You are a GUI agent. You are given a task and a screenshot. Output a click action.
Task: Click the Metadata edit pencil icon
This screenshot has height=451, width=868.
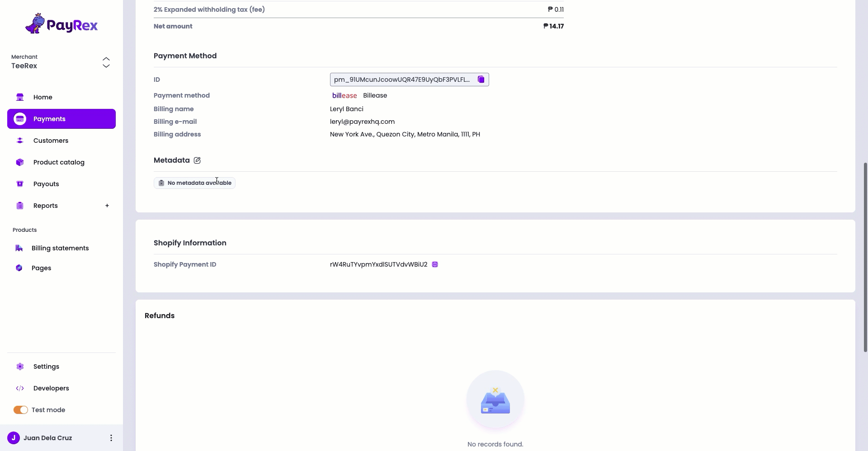pyautogui.click(x=197, y=160)
